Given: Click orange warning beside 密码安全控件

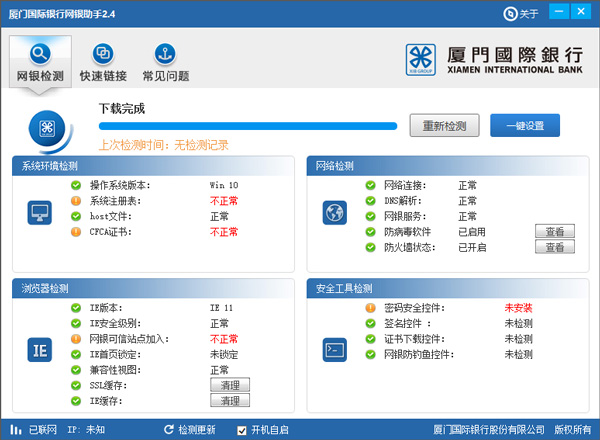Looking at the screenshot, I should click(x=370, y=308).
